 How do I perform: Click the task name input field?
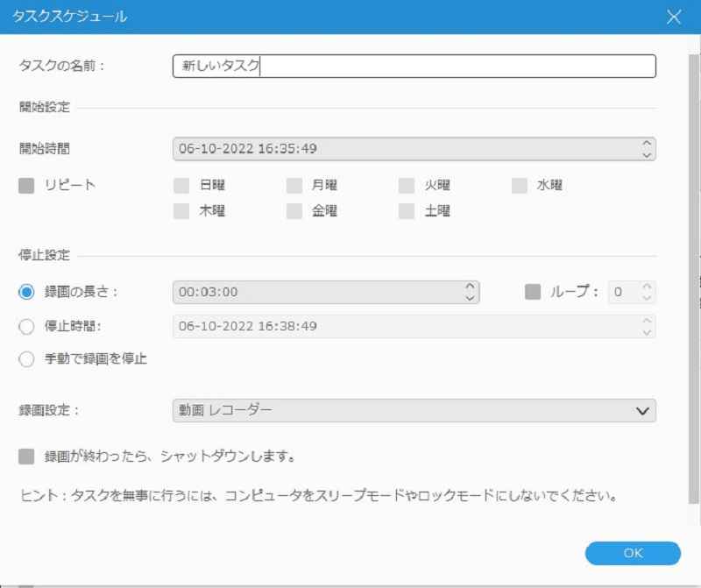point(414,67)
